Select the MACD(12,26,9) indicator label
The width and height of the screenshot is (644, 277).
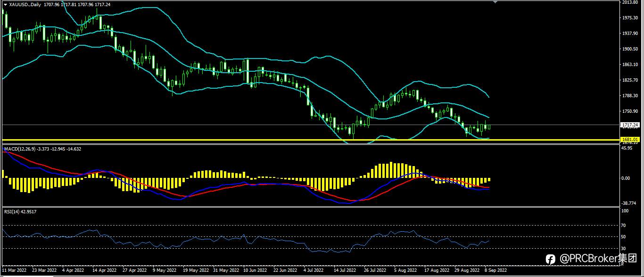19,149
